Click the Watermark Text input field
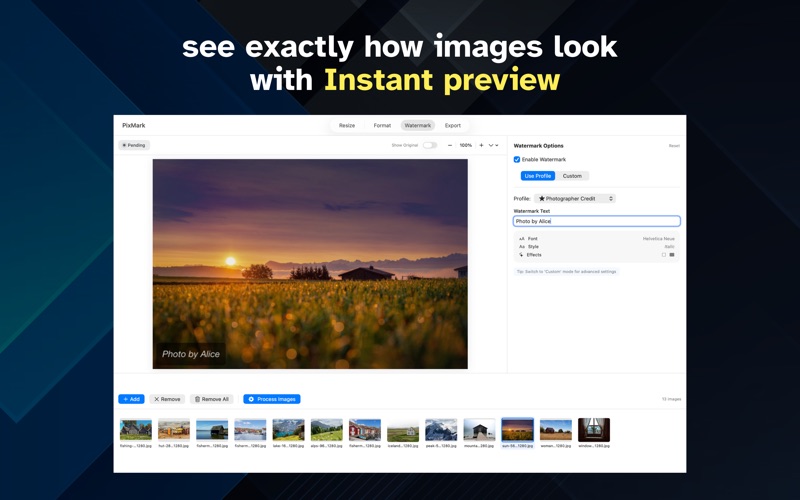800x500 pixels. click(x=596, y=221)
